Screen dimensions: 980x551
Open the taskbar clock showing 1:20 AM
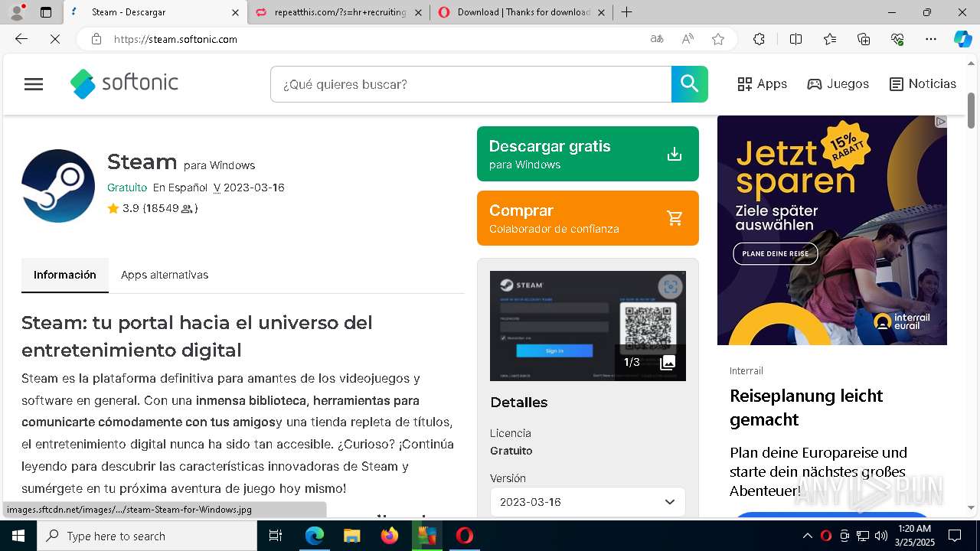pyautogui.click(x=914, y=536)
